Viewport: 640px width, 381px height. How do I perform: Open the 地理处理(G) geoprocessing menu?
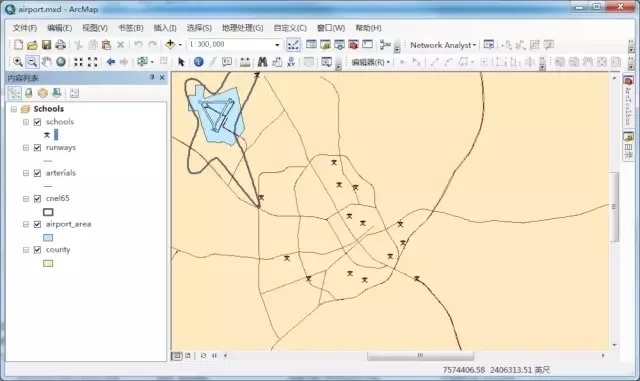[x=242, y=28]
